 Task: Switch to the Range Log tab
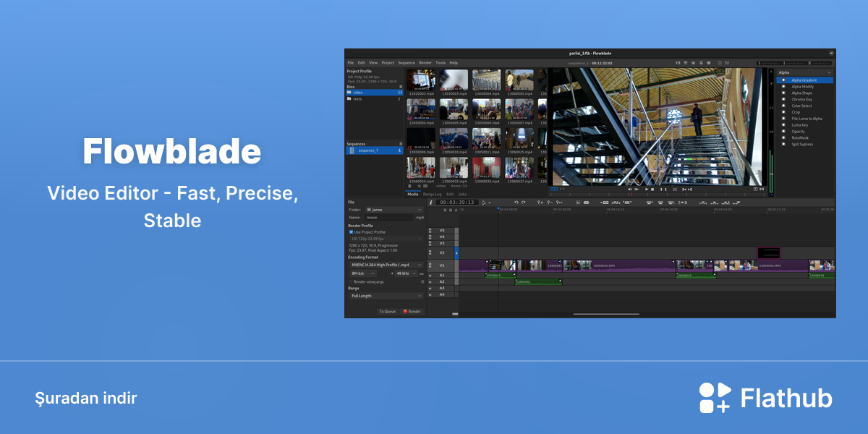pos(433,195)
